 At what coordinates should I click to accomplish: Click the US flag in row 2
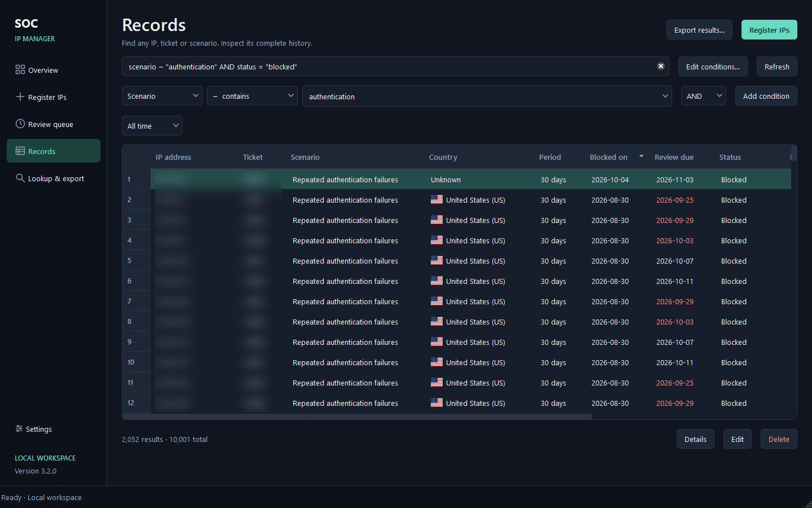click(x=436, y=199)
